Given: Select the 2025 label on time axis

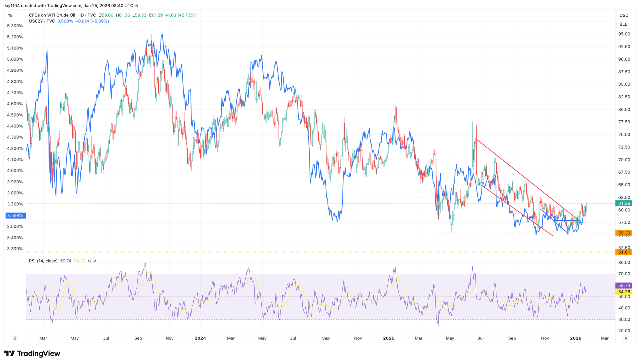Looking at the screenshot, I should pos(388,338).
